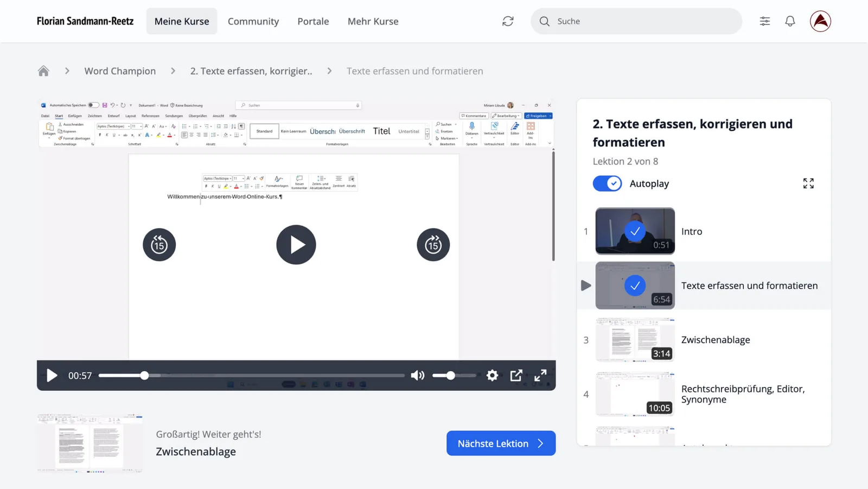Open the Mehr Kurse tab
The image size is (868, 489).
click(x=373, y=21)
